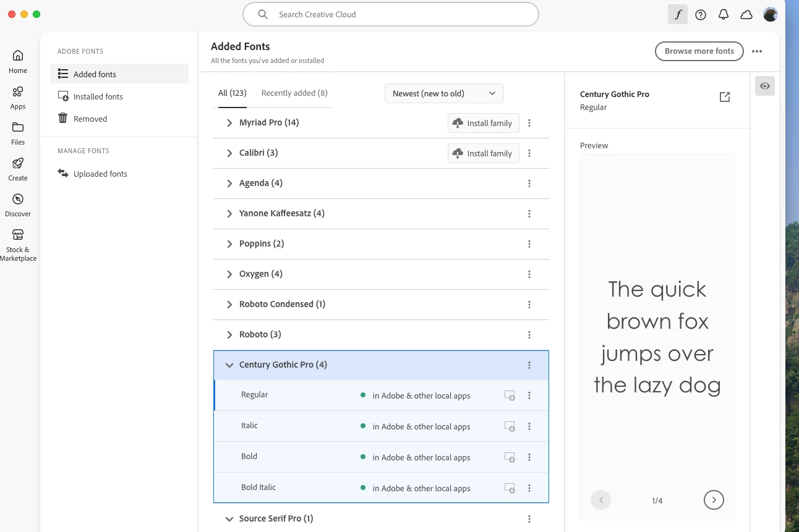Open options menu for Yanone Kaffeesatz

tap(529, 214)
